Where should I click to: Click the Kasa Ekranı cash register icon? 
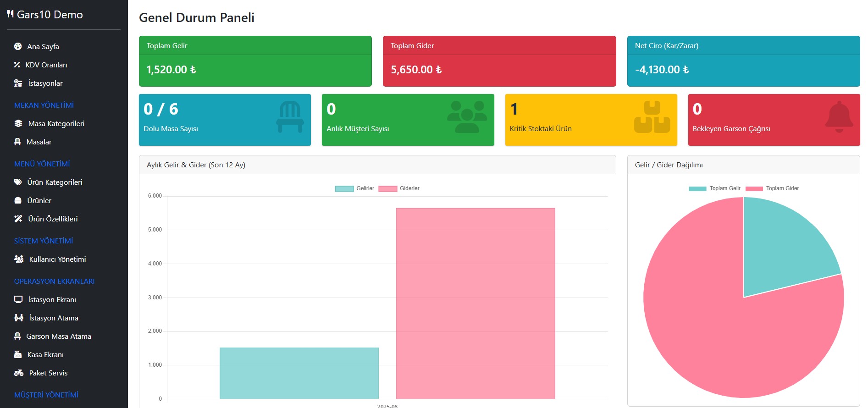[x=18, y=354]
